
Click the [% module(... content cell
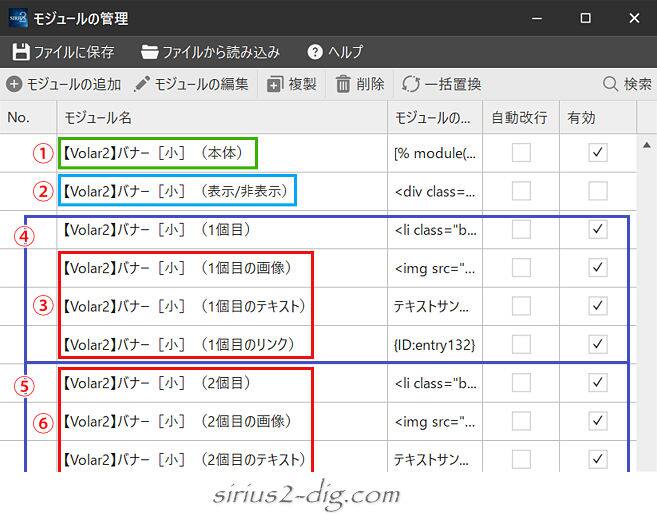point(435,153)
